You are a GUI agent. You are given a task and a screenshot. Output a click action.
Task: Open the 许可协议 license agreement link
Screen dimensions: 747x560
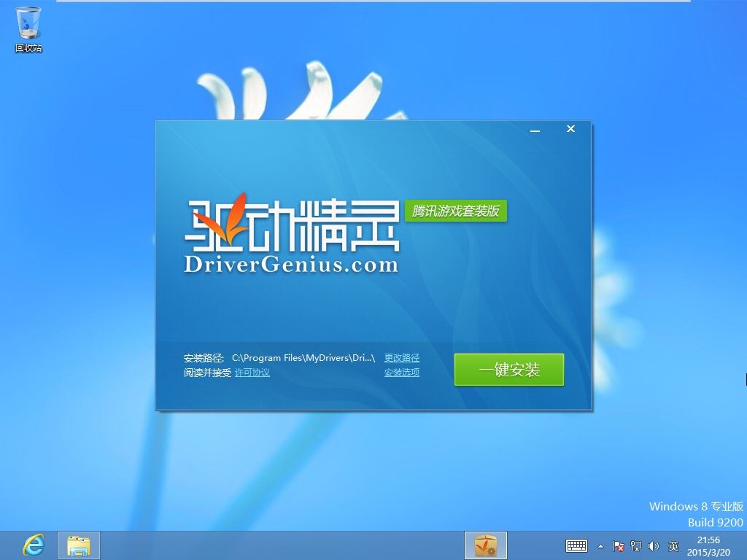[252, 373]
